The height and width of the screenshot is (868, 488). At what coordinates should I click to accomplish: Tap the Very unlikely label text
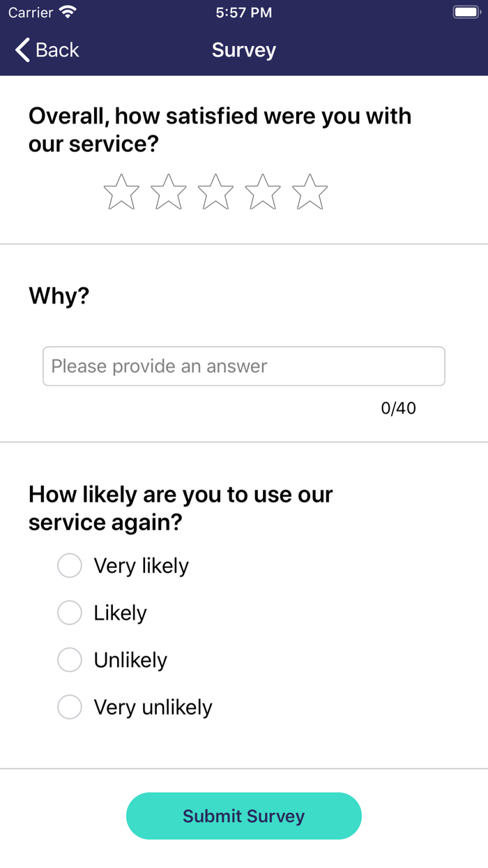click(153, 708)
